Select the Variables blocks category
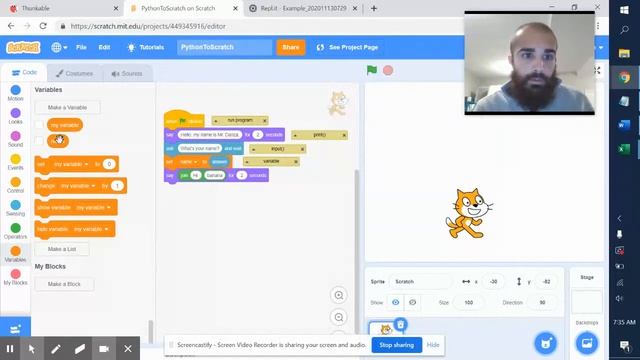 click(16, 254)
